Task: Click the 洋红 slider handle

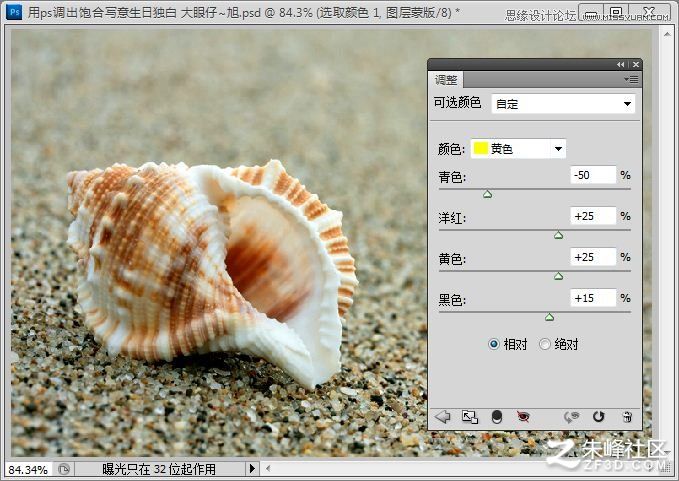Action: click(x=559, y=235)
